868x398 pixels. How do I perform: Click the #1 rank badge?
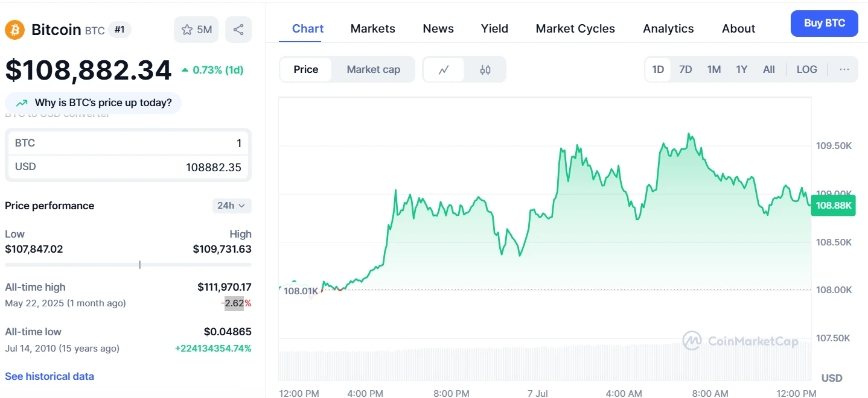[x=120, y=30]
